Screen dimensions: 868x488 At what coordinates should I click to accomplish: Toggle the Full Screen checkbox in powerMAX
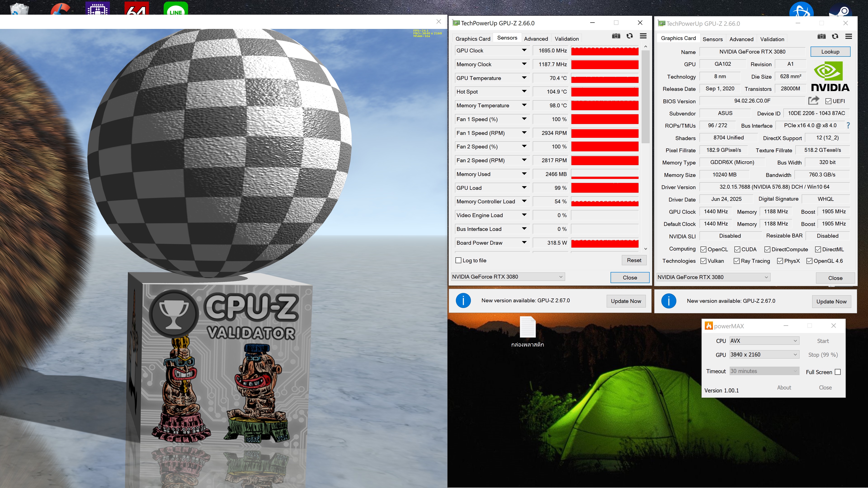click(x=838, y=372)
